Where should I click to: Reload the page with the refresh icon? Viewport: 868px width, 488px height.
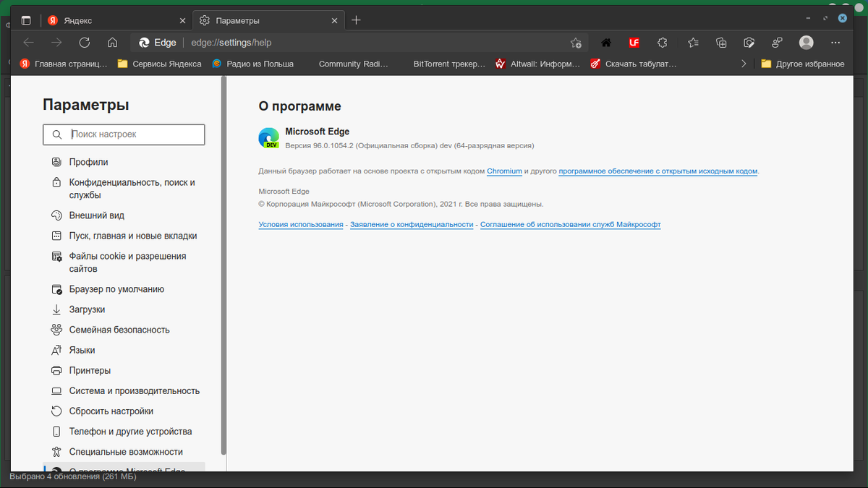point(85,43)
